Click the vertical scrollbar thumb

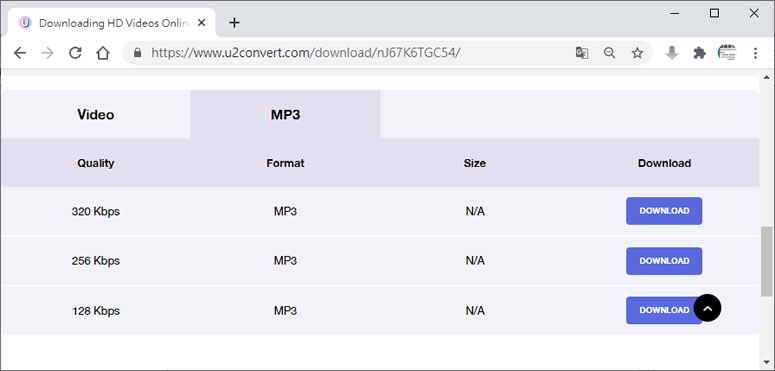pos(766,261)
